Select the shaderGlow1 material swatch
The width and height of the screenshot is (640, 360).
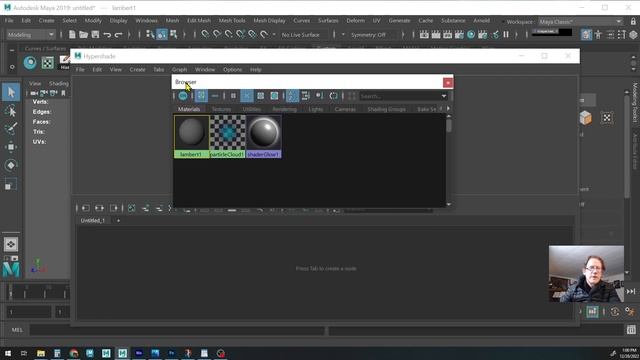click(x=263, y=136)
